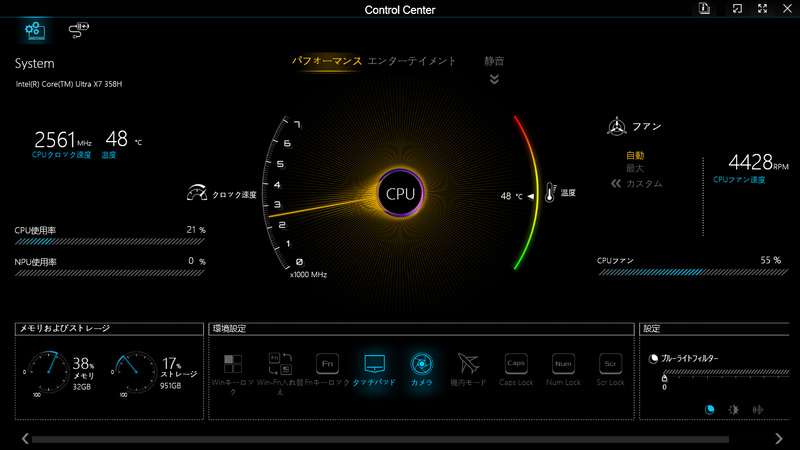Click the メモリおよびストレージ panel header

point(109,329)
